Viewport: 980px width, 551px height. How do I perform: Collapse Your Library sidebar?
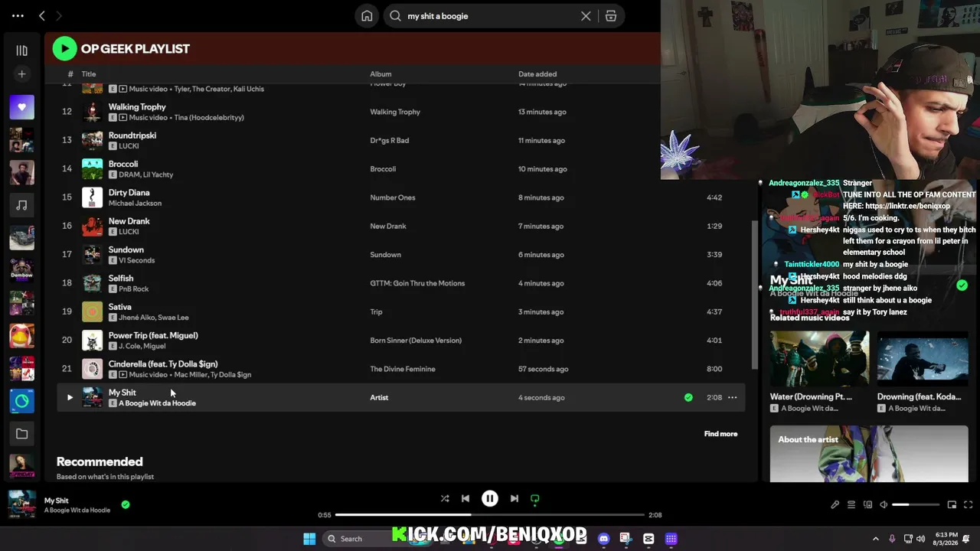tap(21, 51)
